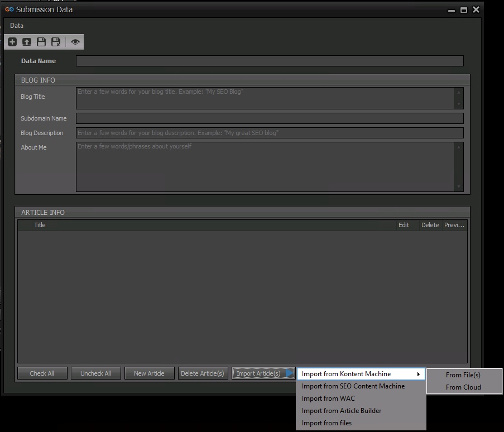Click the blue arrow on Import Article(s)
504x432 pixels.
point(289,373)
